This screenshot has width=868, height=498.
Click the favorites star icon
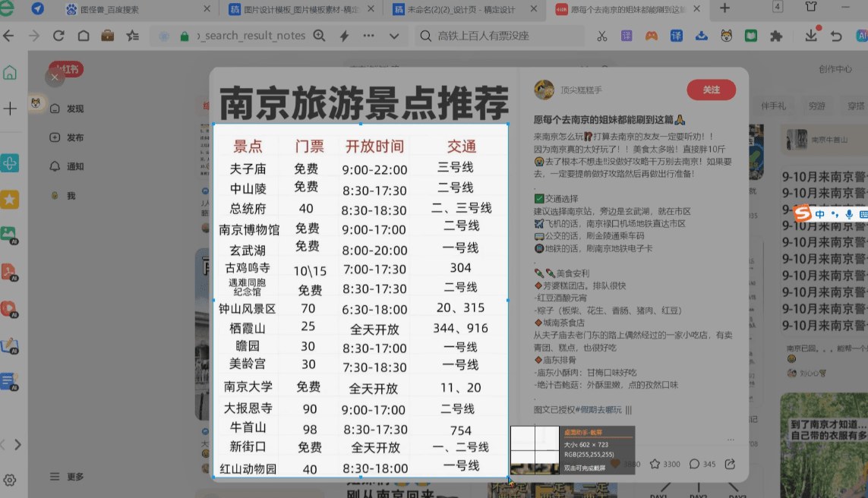tap(132, 36)
